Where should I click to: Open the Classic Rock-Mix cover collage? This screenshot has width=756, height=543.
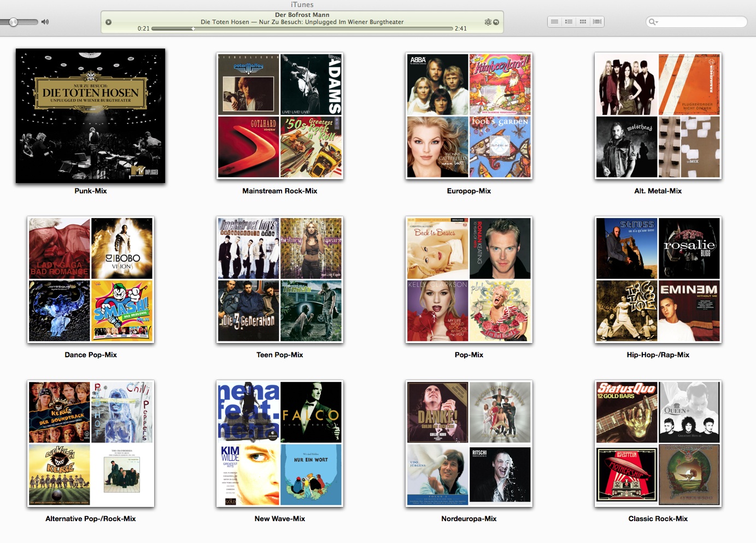tap(658, 444)
